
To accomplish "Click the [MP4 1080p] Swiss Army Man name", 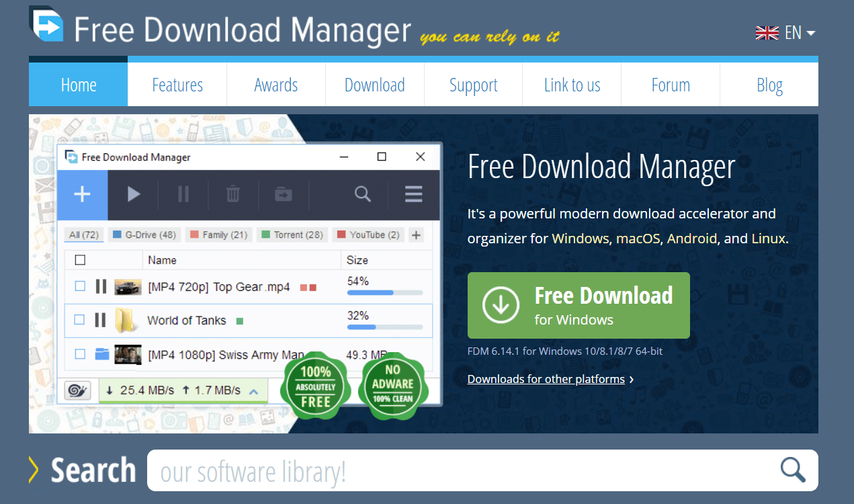I will (226, 355).
